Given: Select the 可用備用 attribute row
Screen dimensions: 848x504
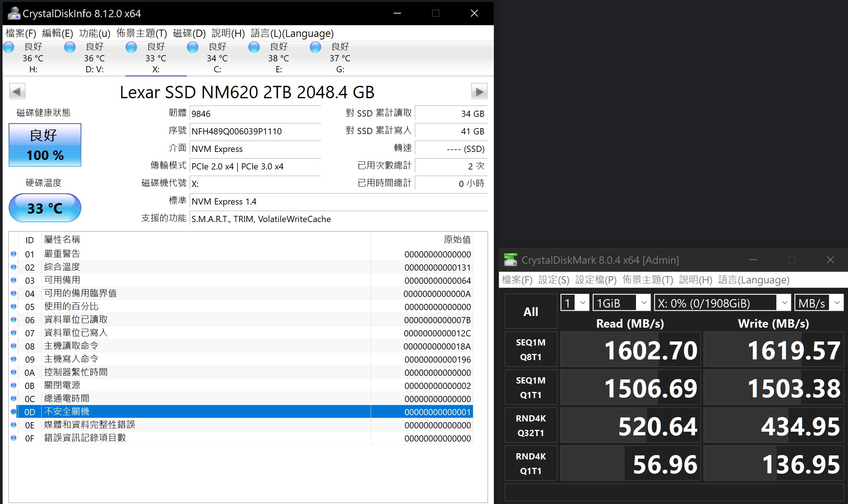Looking at the screenshot, I should click(x=245, y=280).
